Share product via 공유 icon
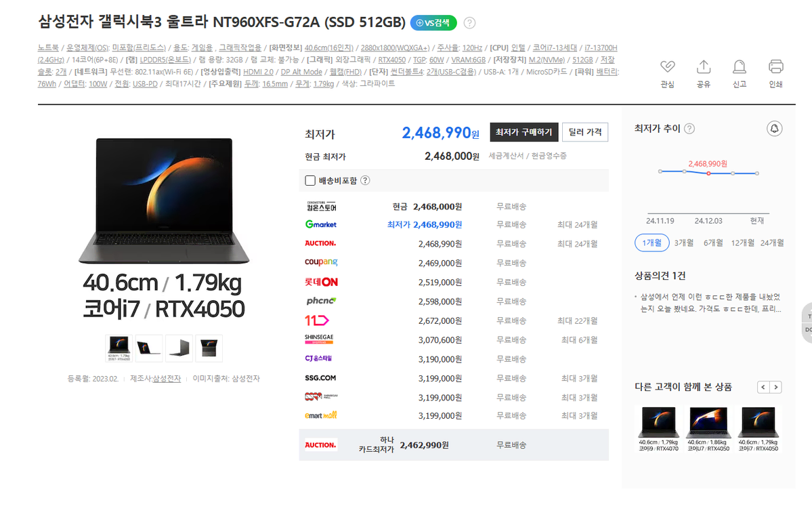 pyautogui.click(x=703, y=67)
